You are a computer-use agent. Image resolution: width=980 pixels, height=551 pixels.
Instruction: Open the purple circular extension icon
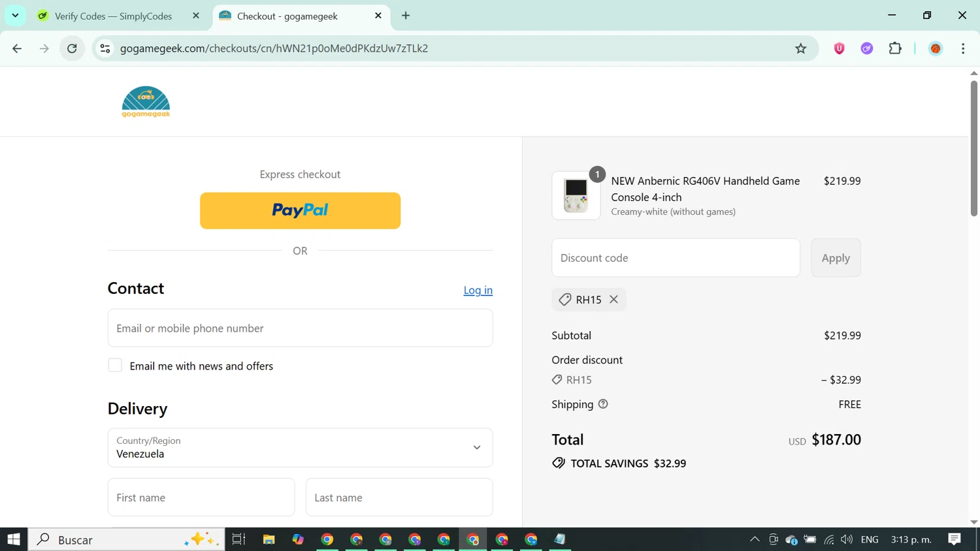867,48
